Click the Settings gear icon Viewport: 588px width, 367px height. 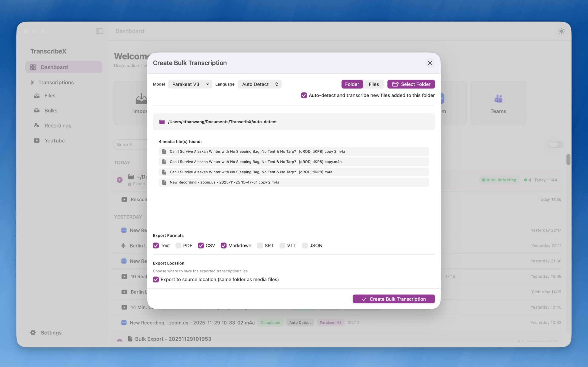33,332
